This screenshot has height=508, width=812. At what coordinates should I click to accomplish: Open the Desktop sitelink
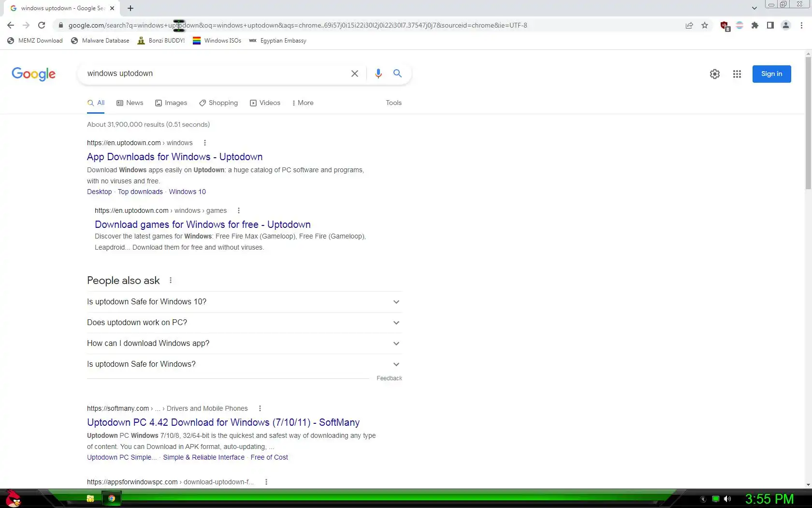99,192
